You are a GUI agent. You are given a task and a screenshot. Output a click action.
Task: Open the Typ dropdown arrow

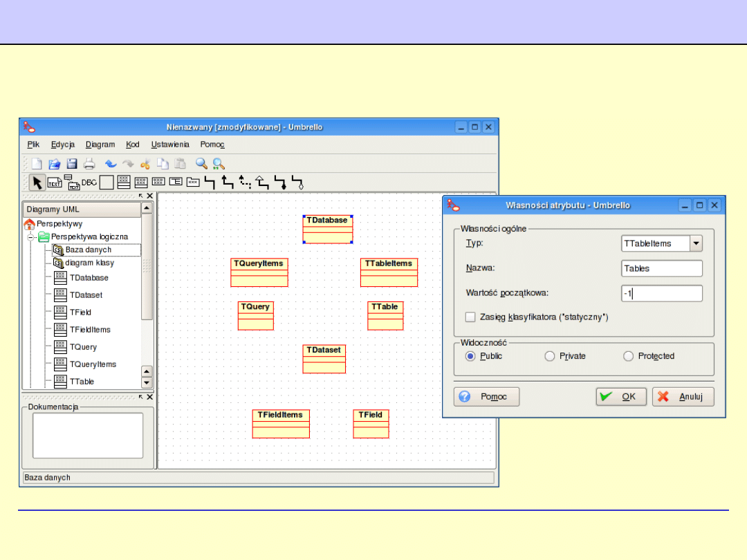(x=697, y=243)
